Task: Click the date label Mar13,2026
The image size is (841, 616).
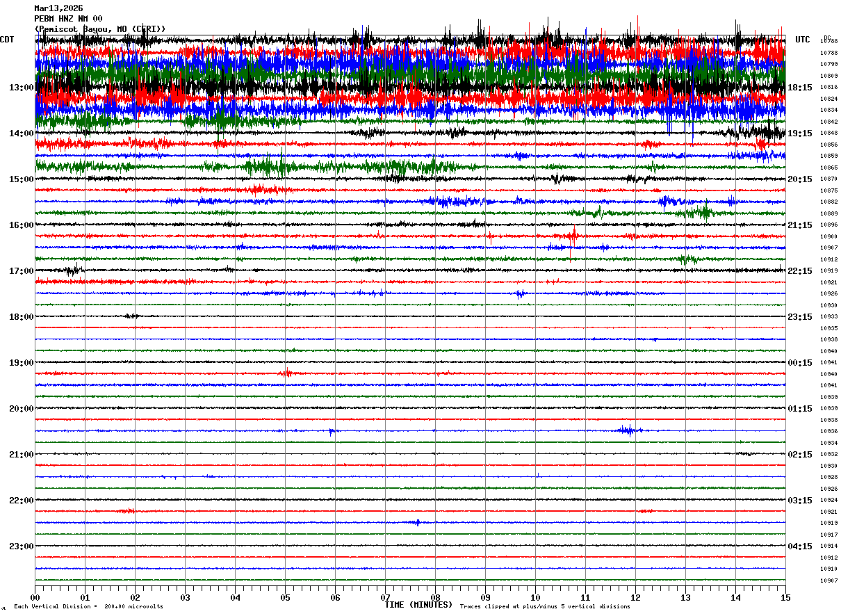Action: (x=58, y=8)
